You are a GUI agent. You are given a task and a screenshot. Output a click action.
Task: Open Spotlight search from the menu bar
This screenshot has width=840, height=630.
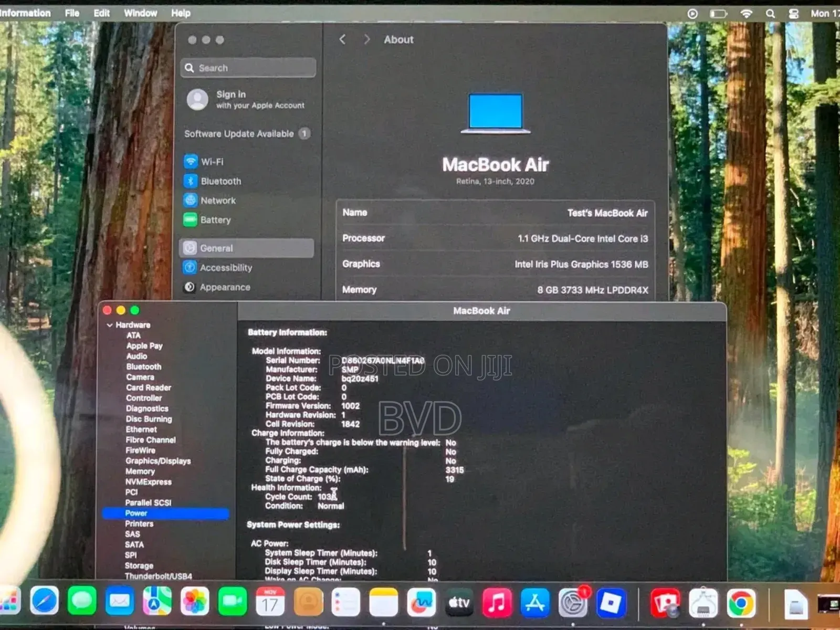[x=770, y=14]
